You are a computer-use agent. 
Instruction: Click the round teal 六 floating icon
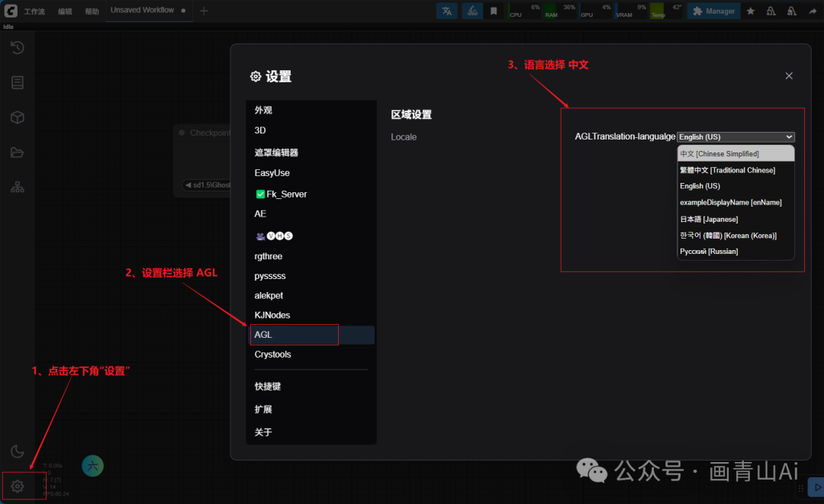[x=92, y=466]
